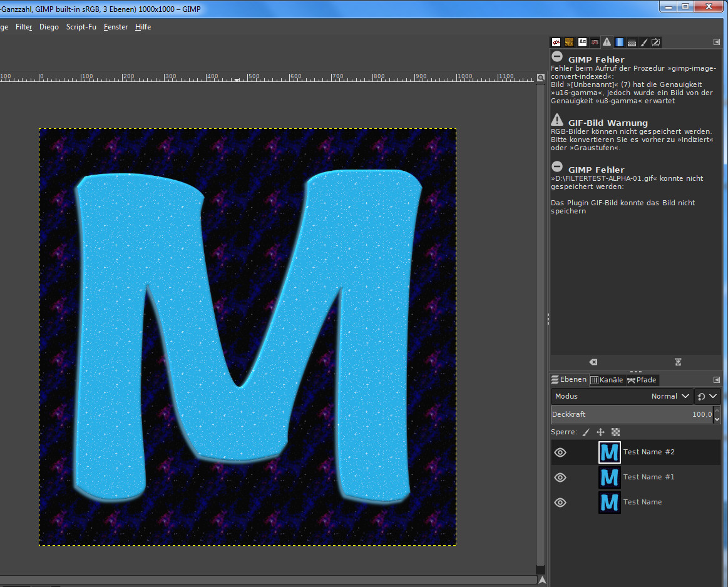Maximize the GIMP window
Image resolution: width=728 pixels, height=587 pixels.
click(x=686, y=6)
